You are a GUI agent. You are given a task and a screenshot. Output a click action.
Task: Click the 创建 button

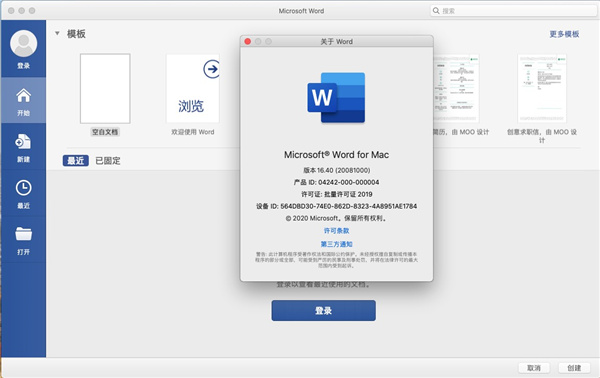[574, 368]
